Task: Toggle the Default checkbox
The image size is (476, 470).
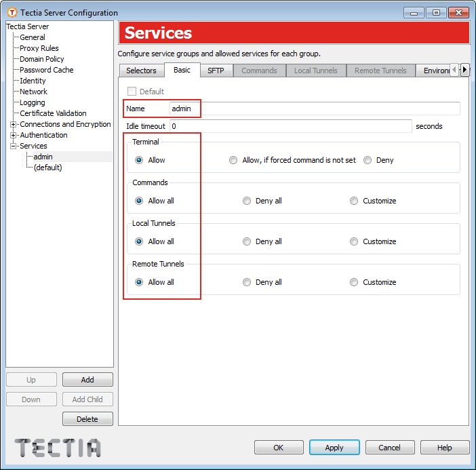Action: 132,91
